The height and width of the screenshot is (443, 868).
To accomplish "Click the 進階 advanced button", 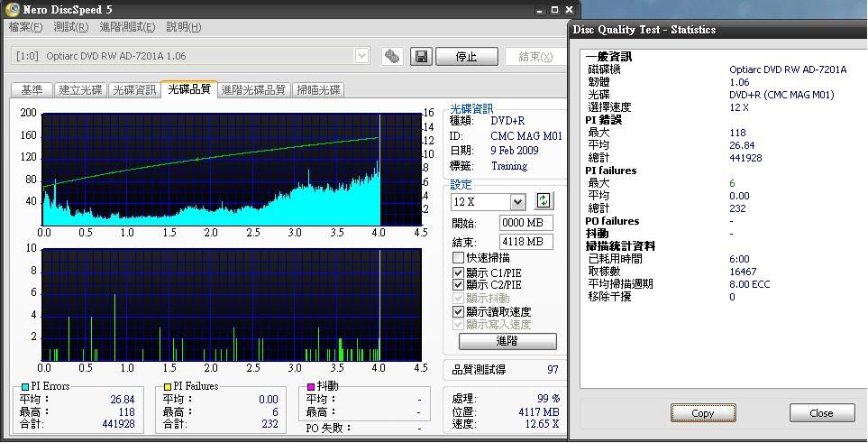I will tap(507, 341).
